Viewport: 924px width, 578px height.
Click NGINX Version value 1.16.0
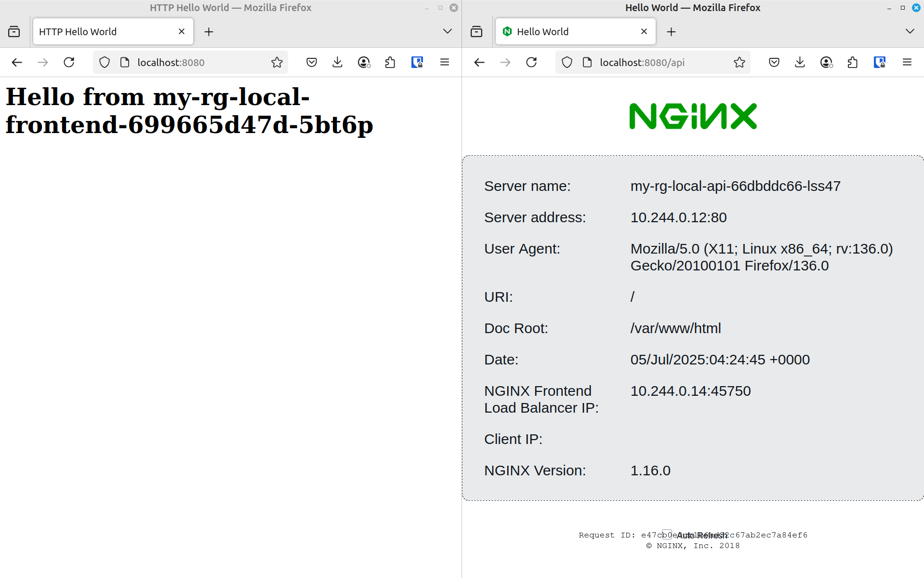[650, 470]
